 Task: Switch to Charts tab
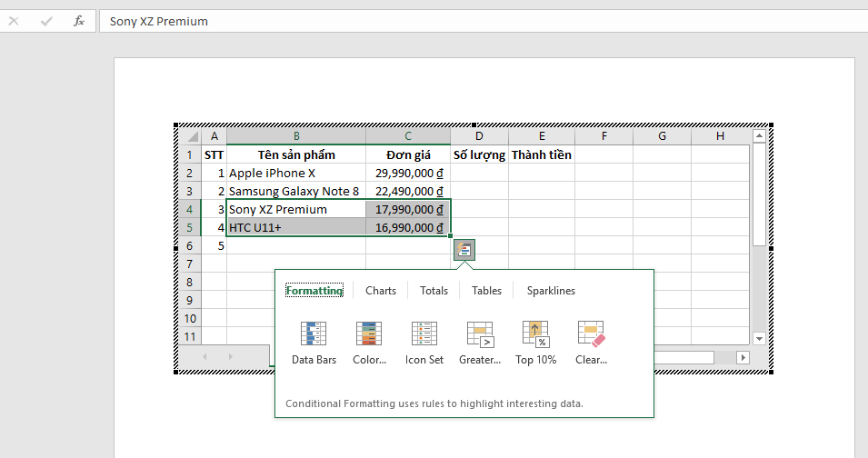[381, 291]
